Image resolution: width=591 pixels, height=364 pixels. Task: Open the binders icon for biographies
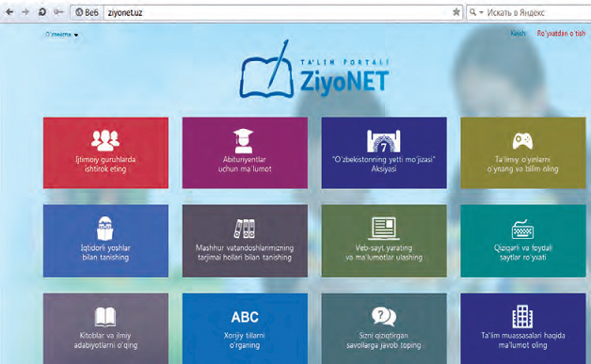245,229
